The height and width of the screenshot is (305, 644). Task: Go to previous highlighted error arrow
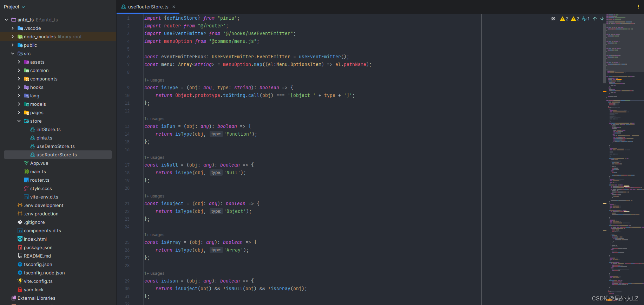pos(595,19)
